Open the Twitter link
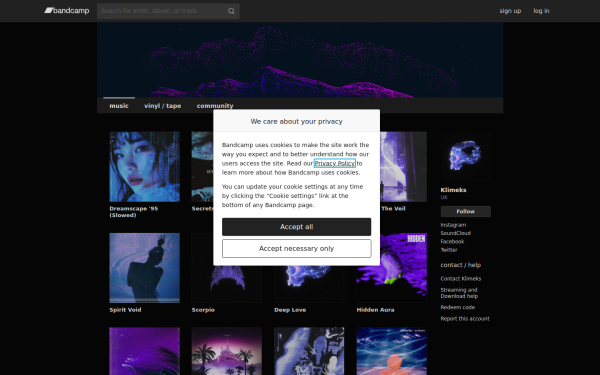600x375 pixels. click(449, 250)
